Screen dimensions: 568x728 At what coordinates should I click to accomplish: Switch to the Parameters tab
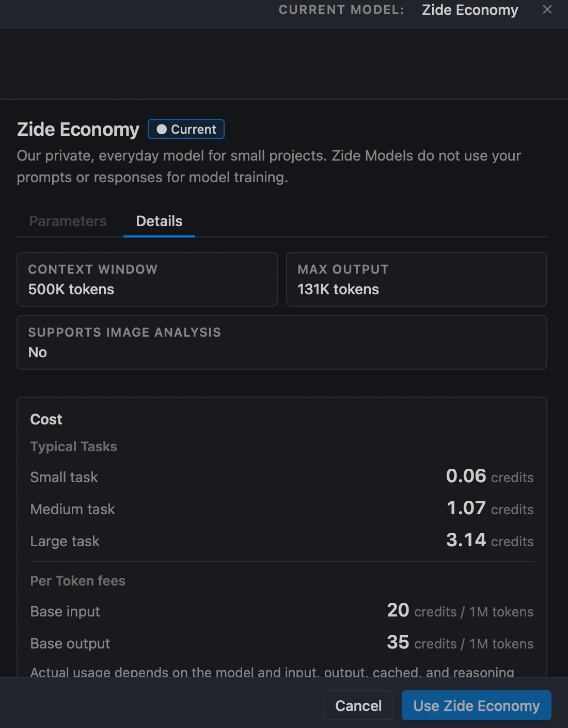pyautogui.click(x=68, y=221)
